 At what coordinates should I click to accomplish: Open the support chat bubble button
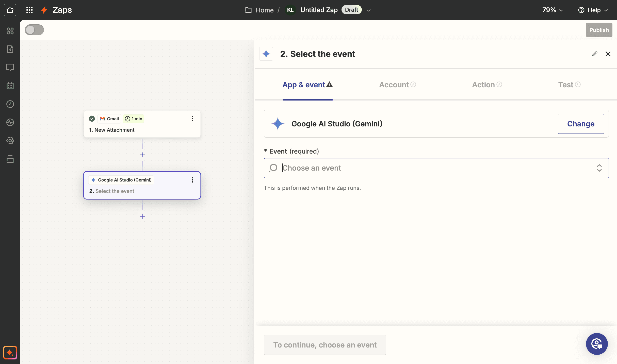point(597,344)
